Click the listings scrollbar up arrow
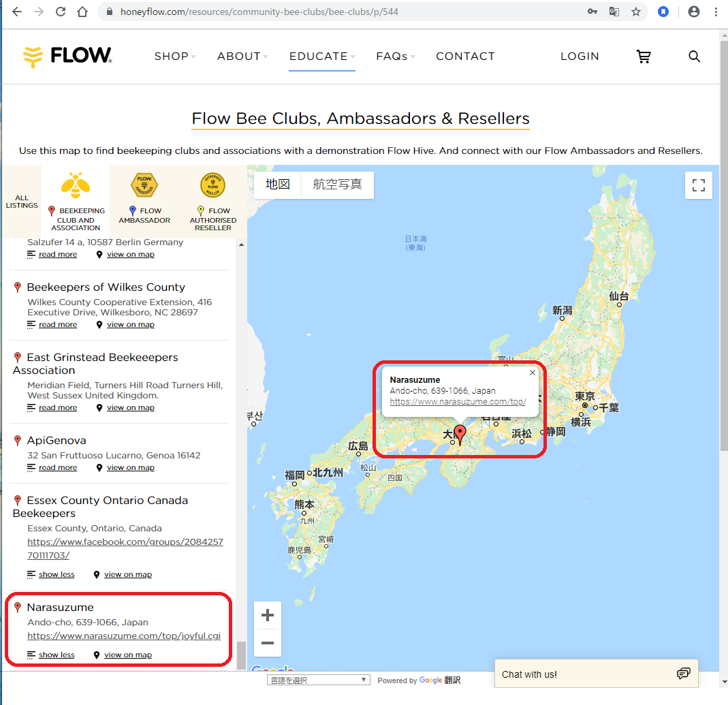Screen dimensions: 728x705 coord(241,245)
